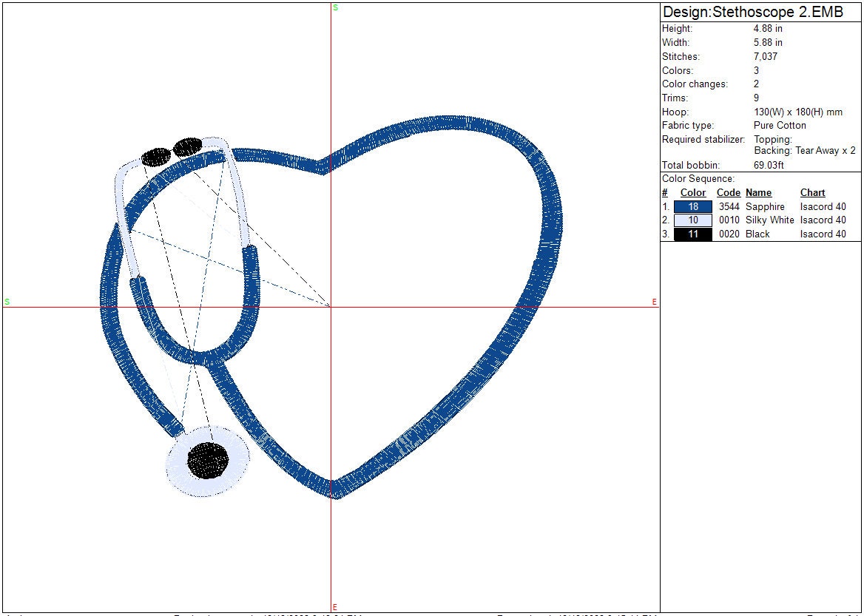The height and width of the screenshot is (616, 864).
Task: Select the Silky White swatch numbered 10
Action: point(692,220)
